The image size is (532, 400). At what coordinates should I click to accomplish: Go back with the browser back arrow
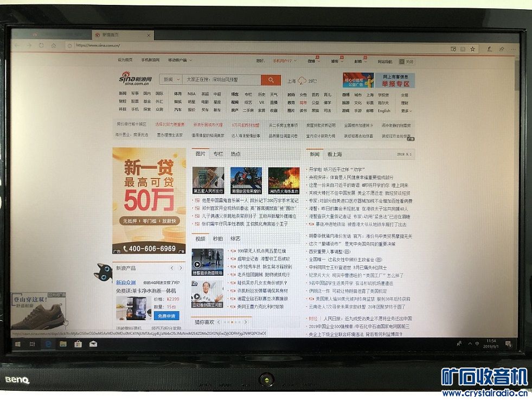pyautogui.click(x=17, y=45)
